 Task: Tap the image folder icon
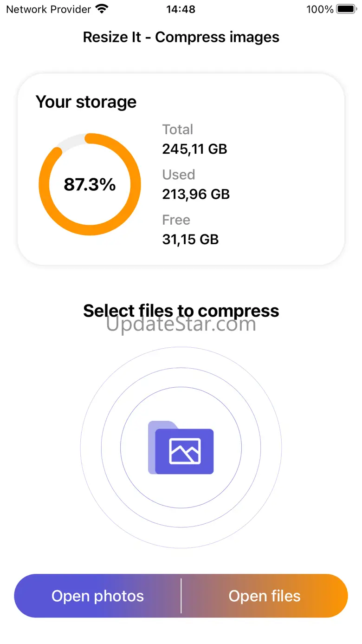[x=181, y=447]
